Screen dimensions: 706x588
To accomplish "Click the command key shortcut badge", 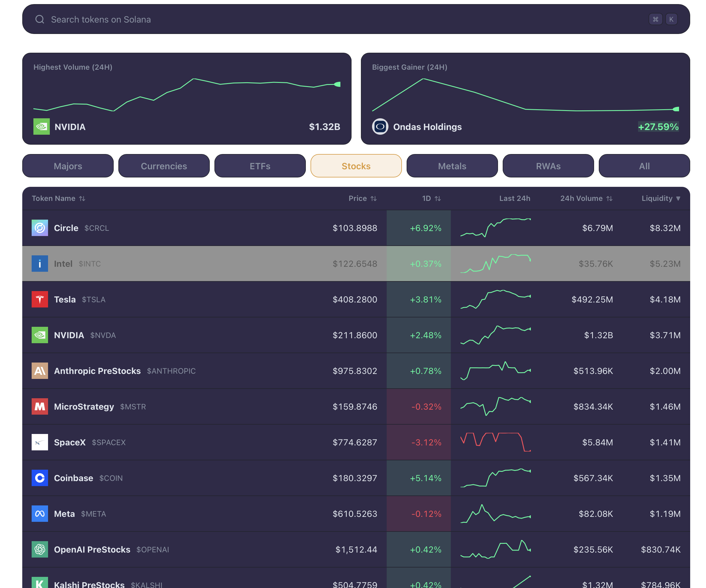I will (655, 20).
